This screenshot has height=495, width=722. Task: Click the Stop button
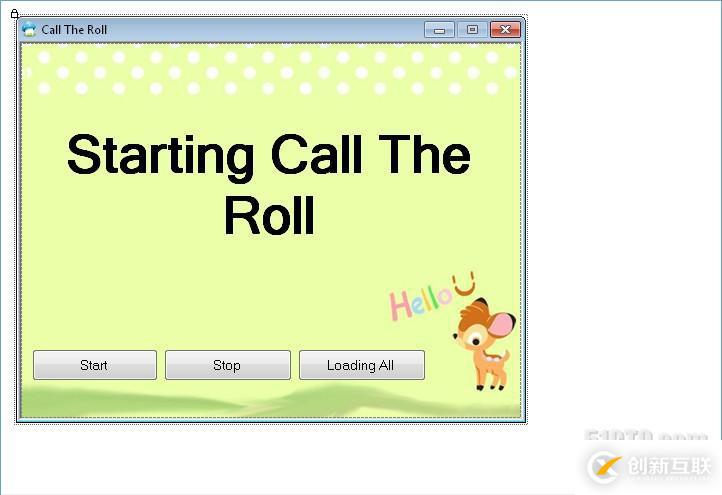tap(228, 365)
